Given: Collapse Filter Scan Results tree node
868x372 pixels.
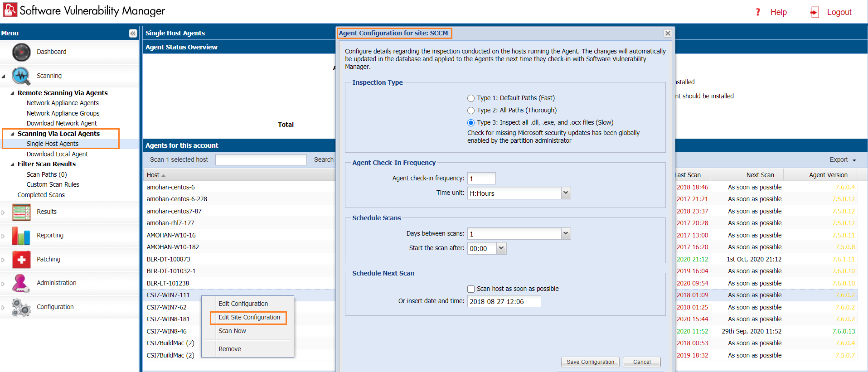Looking at the screenshot, I should click(12, 164).
